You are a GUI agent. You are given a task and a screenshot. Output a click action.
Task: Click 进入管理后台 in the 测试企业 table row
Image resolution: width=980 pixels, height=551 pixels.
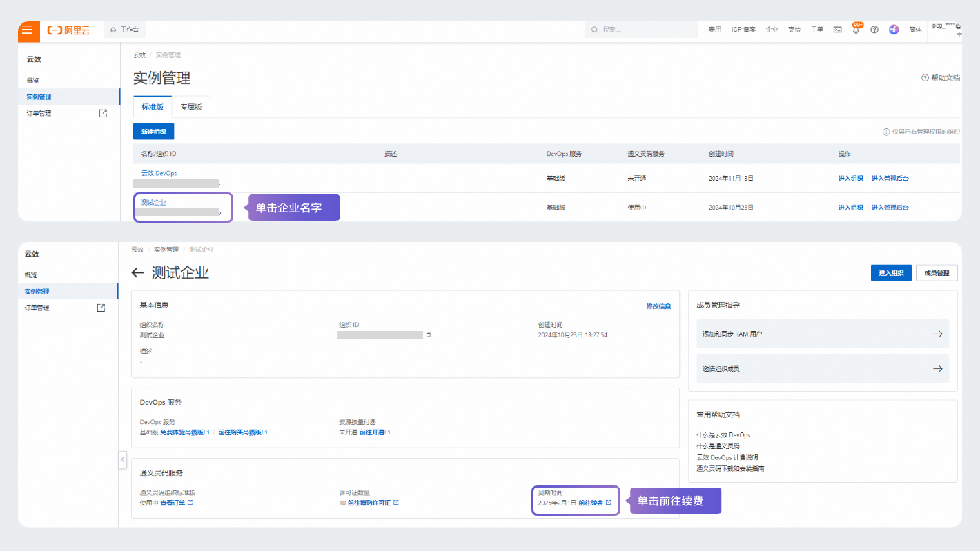890,208
